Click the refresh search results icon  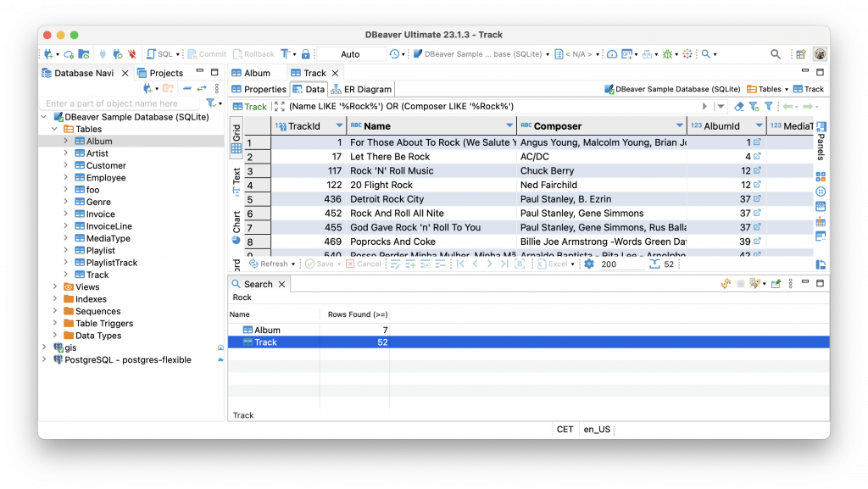point(726,284)
